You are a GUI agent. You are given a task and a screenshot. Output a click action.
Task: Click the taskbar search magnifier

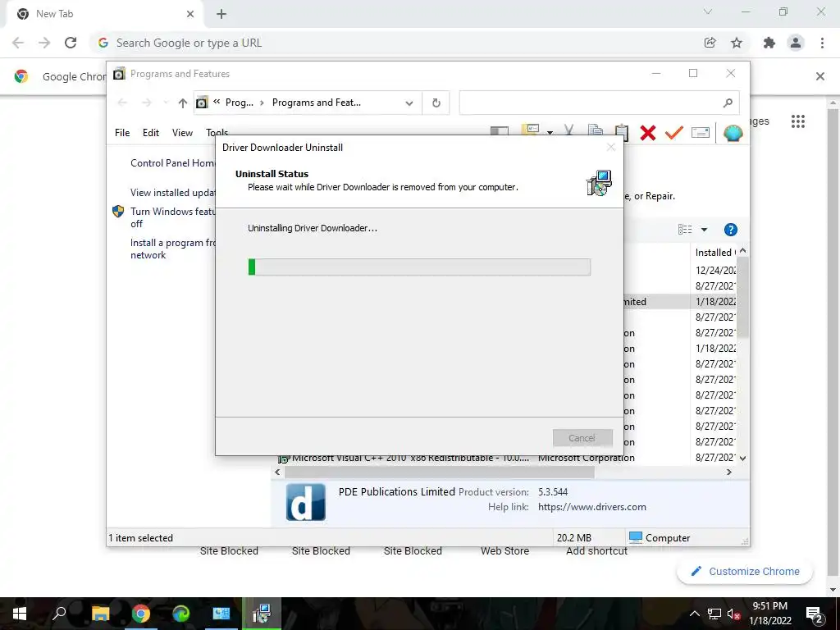click(x=59, y=614)
